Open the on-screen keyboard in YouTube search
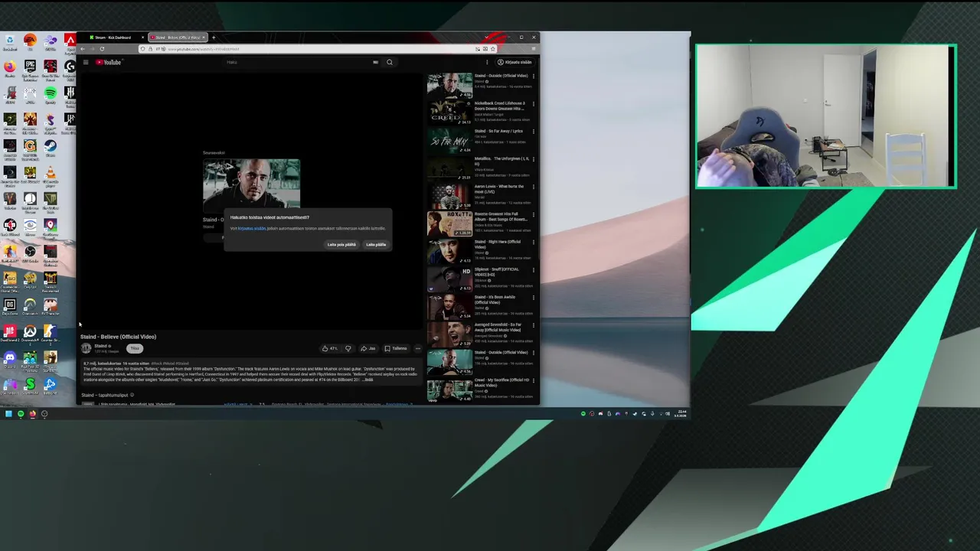980x551 pixels. [x=375, y=62]
